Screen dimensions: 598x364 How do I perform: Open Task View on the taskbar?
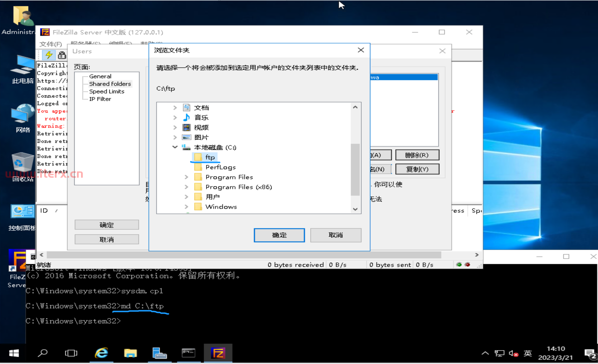[x=71, y=353]
